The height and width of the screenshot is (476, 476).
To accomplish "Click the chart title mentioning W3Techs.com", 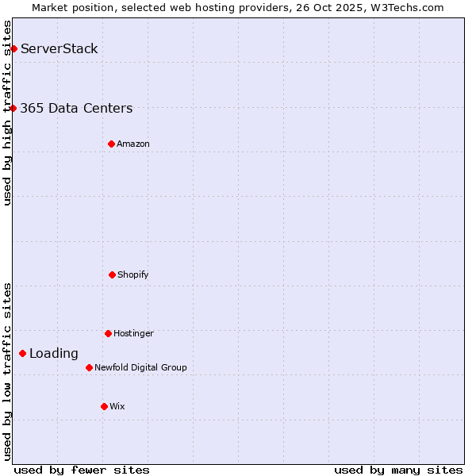I will coord(238,7).
